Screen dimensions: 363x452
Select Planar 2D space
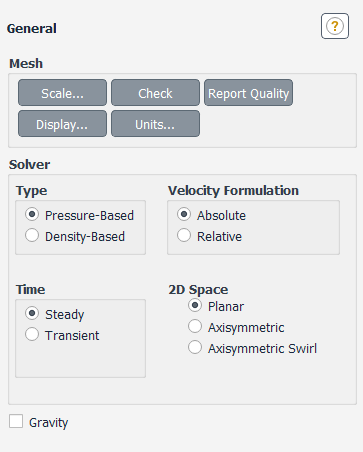[195, 305]
